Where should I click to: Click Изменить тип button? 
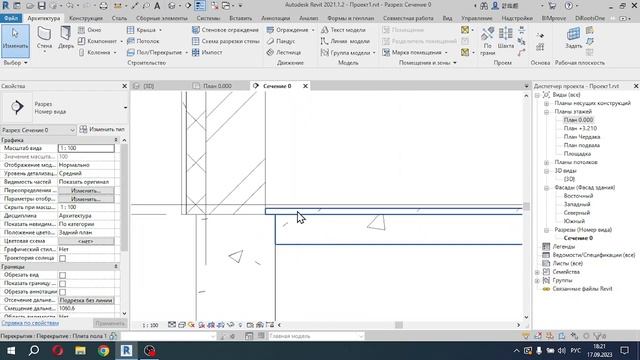pyautogui.click(x=102, y=129)
